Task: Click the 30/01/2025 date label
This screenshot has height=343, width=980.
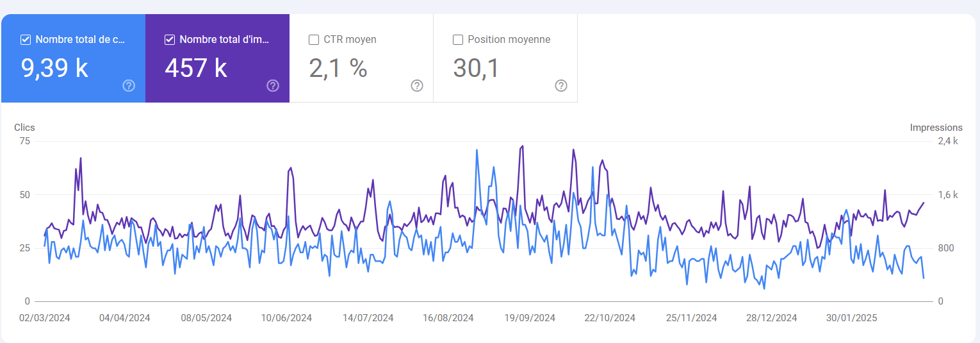Action: click(851, 318)
